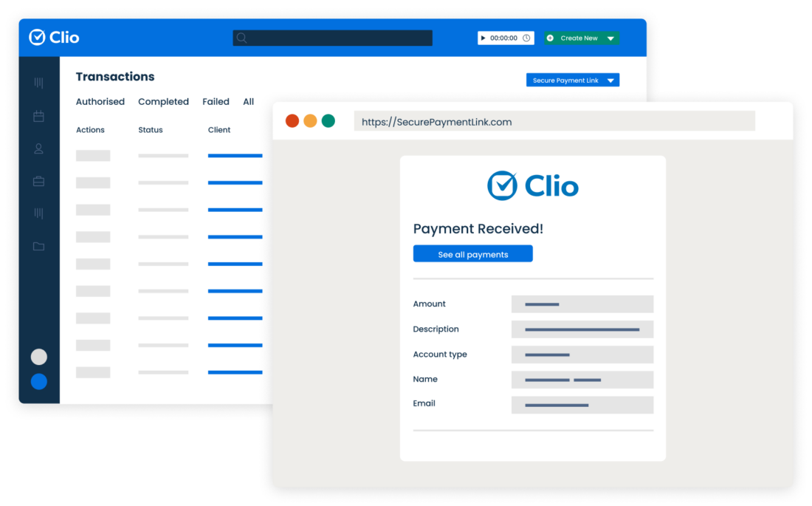
Task: Expand the Create New dropdown
Action: 609,38
